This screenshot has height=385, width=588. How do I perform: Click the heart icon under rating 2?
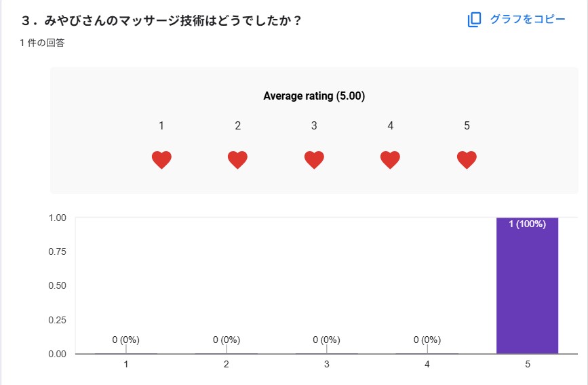click(x=237, y=160)
